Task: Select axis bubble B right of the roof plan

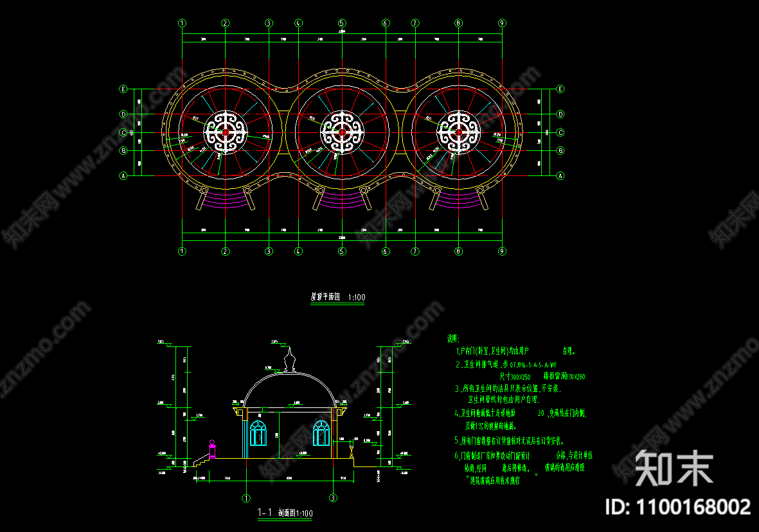Action: (x=560, y=150)
